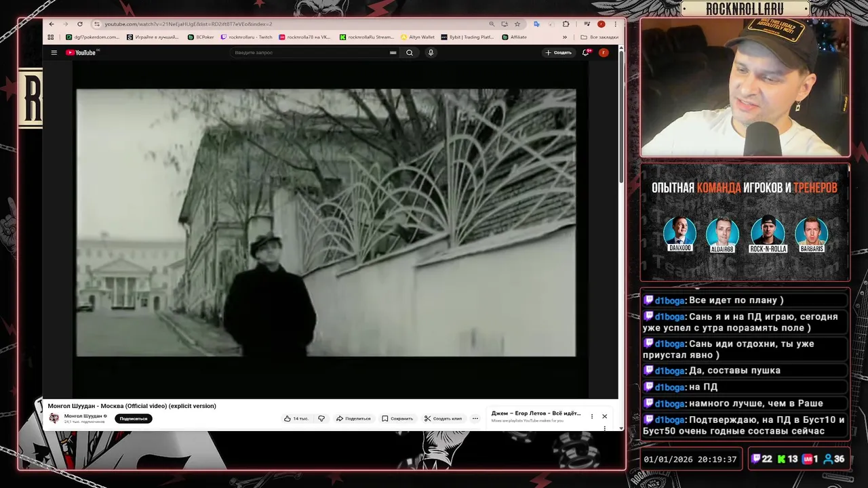868x488 pixels.
Task: Open YouTube notifications bell
Action: (586, 52)
